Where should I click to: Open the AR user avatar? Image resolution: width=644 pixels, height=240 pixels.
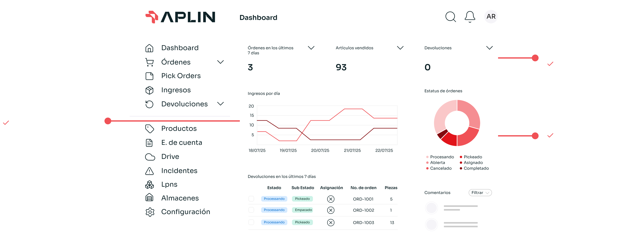[491, 16]
